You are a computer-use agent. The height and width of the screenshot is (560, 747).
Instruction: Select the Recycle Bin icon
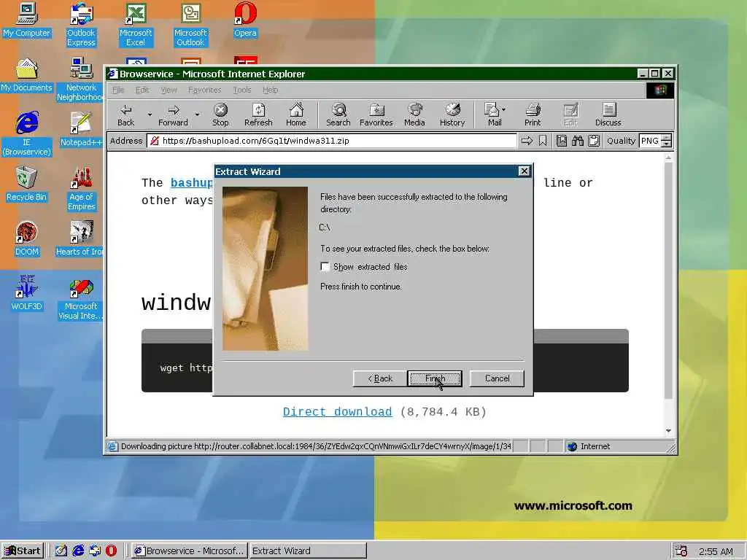pos(26,184)
